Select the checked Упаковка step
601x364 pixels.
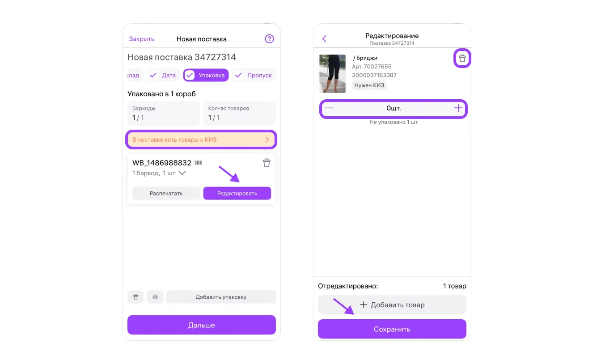click(x=206, y=75)
